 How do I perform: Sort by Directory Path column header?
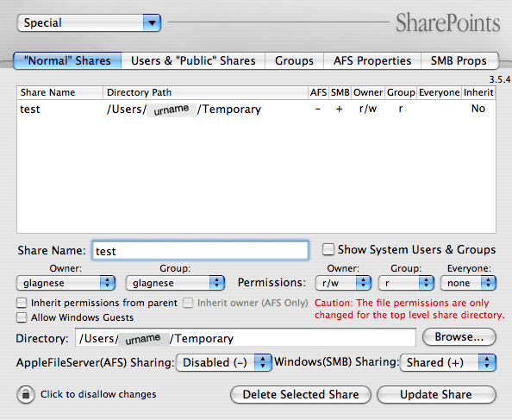click(206, 93)
